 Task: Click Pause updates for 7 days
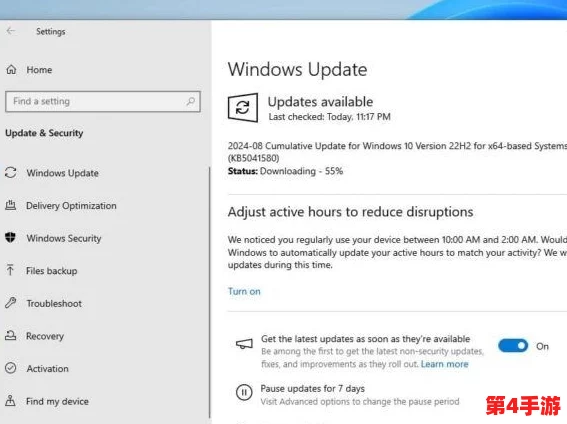(x=312, y=389)
